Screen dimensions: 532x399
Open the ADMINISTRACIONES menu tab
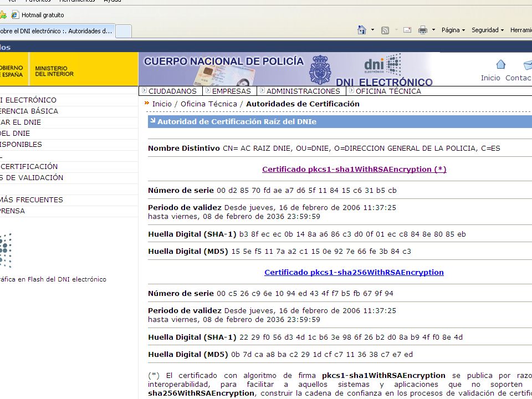[303, 91]
